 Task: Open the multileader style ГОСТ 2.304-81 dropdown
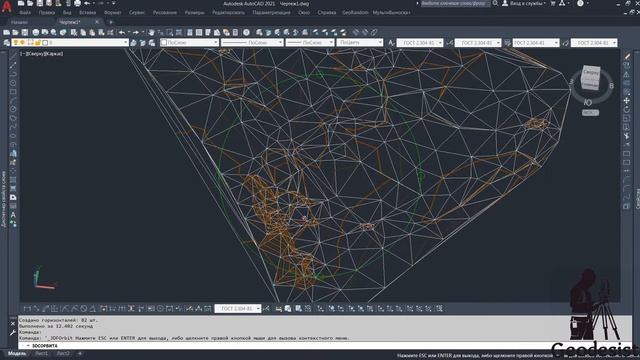pyautogui.click(x=594, y=42)
